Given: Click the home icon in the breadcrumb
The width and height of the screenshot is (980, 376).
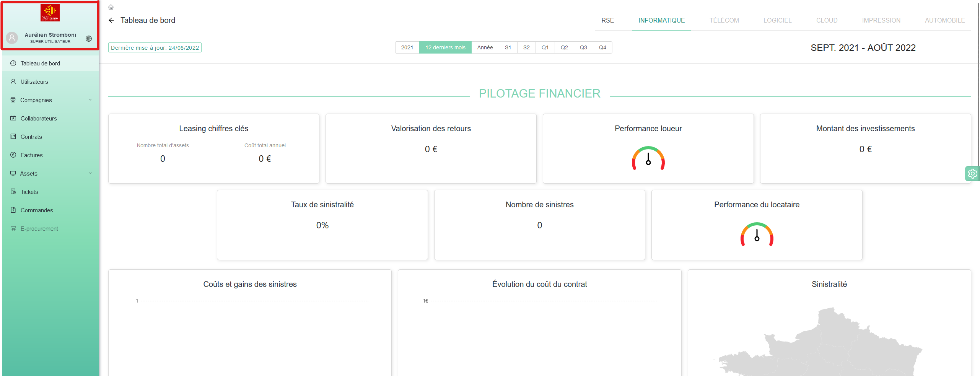Looking at the screenshot, I should click(111, 7).
